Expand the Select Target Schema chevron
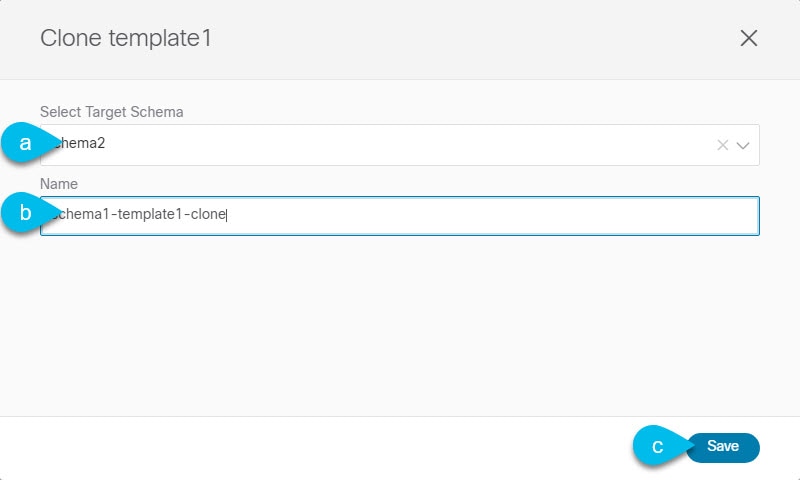 tap(743, 146)
